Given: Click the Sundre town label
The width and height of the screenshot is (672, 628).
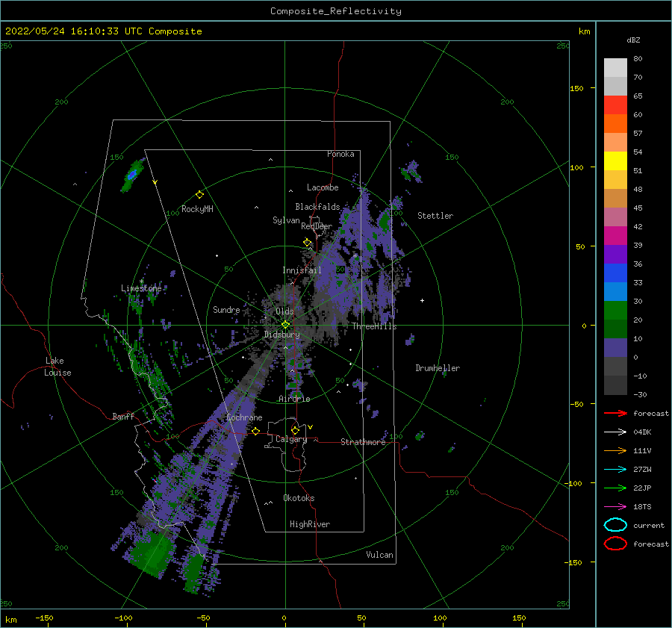Looking at the screenshot, I should pyautogui.click(x=226, y=309).
